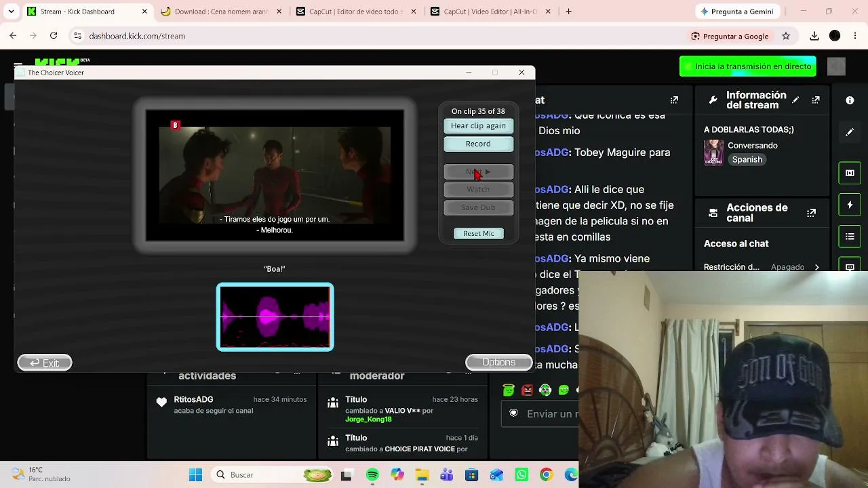Open Microsoft Store from the taskbar
The height and width of the screenshot is (488, 868).
point(471,475)
